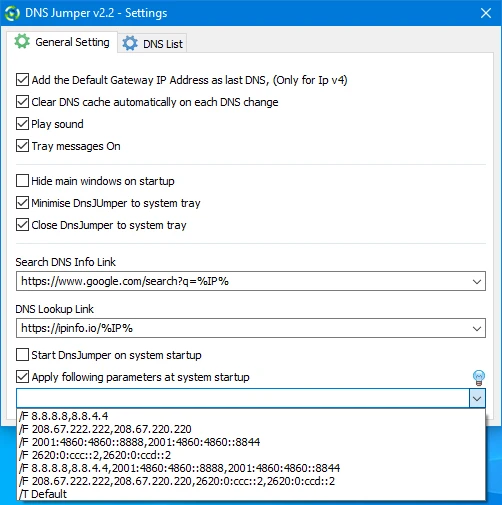Collapse the startup parameters dropdown arrow
Image resolution: width=502 pixels, height=505 pixels.
477,399
